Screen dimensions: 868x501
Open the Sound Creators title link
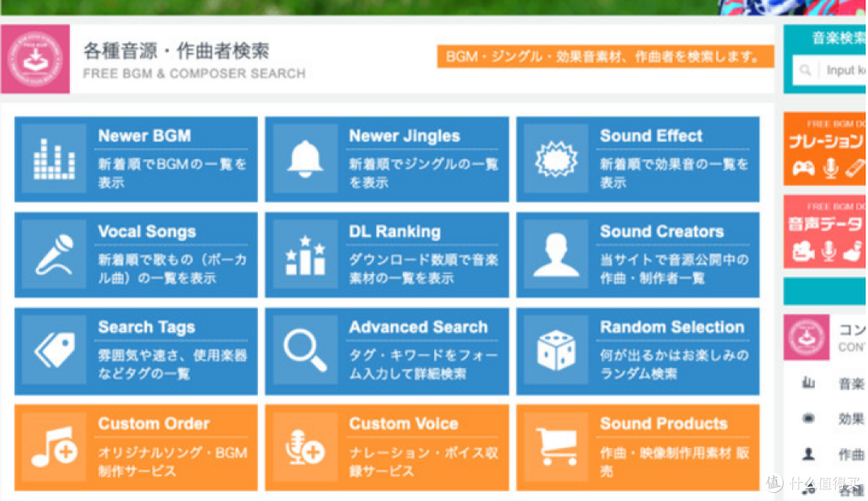(x=661, y=232)
